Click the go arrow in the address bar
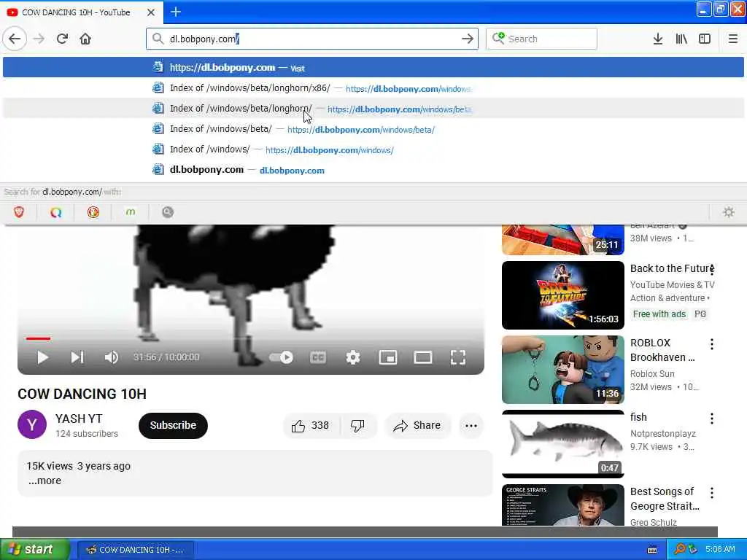 click(468, 39)
